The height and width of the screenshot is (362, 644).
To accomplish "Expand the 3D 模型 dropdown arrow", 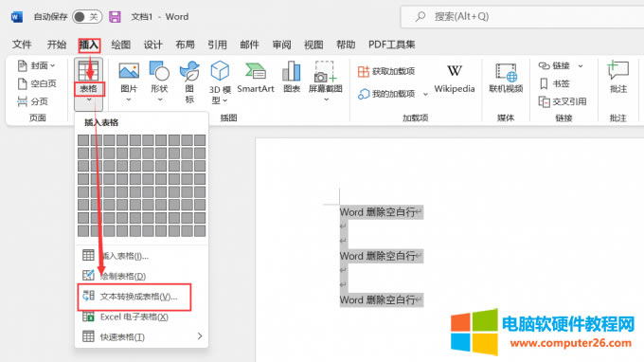I will [225, 100].
